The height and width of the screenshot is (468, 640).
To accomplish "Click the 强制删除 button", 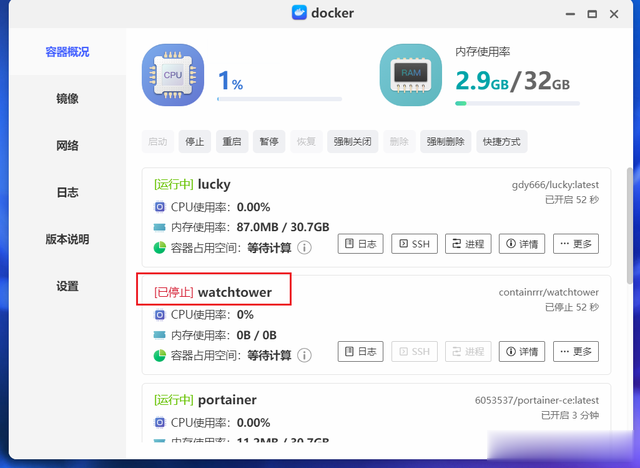I will coord(446,142).
